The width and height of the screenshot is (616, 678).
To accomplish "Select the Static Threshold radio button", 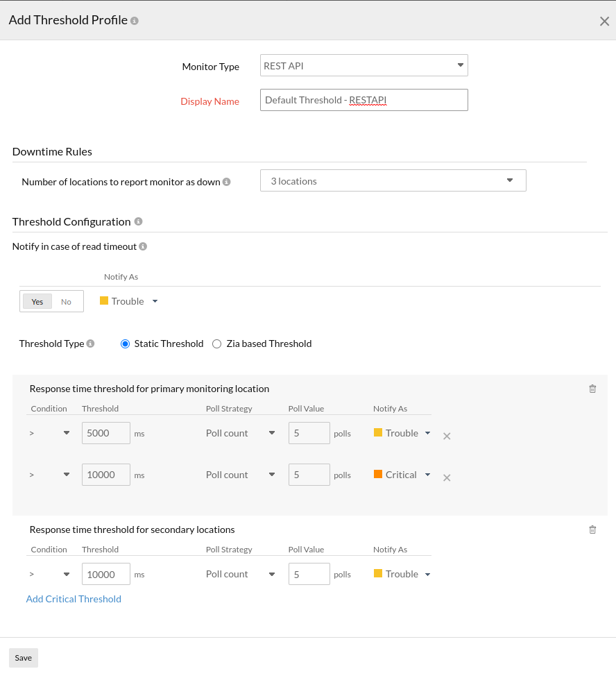I will pos(125,344).
